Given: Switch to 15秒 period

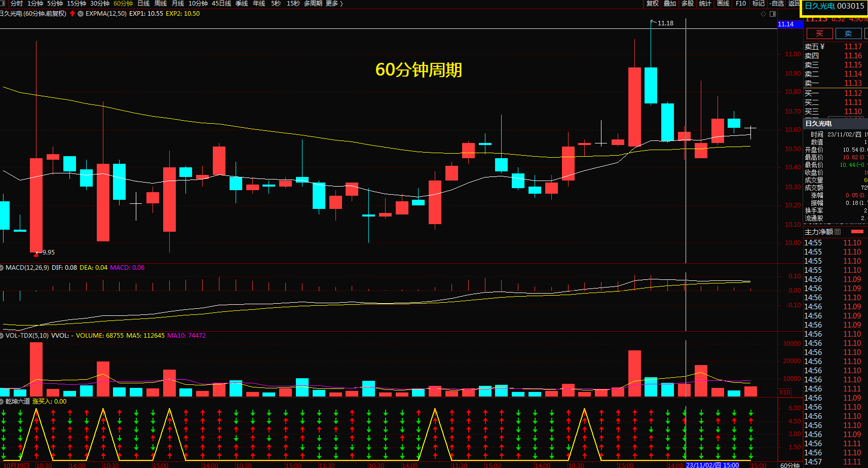Looking at the screenshot, I should 293,4.
